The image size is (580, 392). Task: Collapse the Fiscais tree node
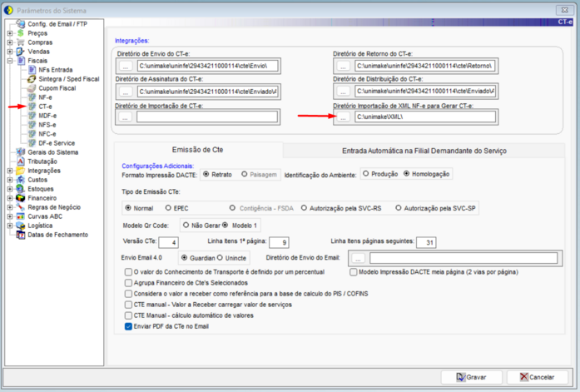[10, 61]
